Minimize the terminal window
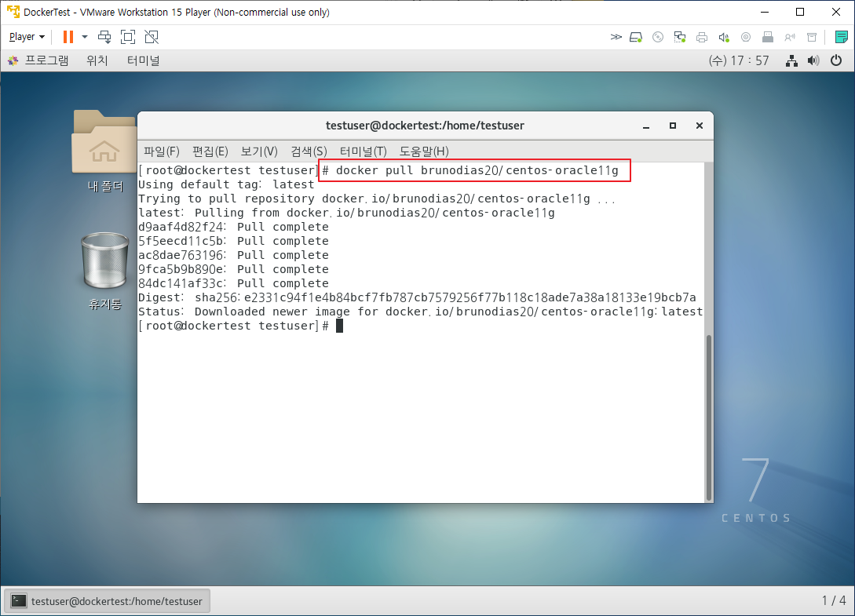 [x=646, y=126]
